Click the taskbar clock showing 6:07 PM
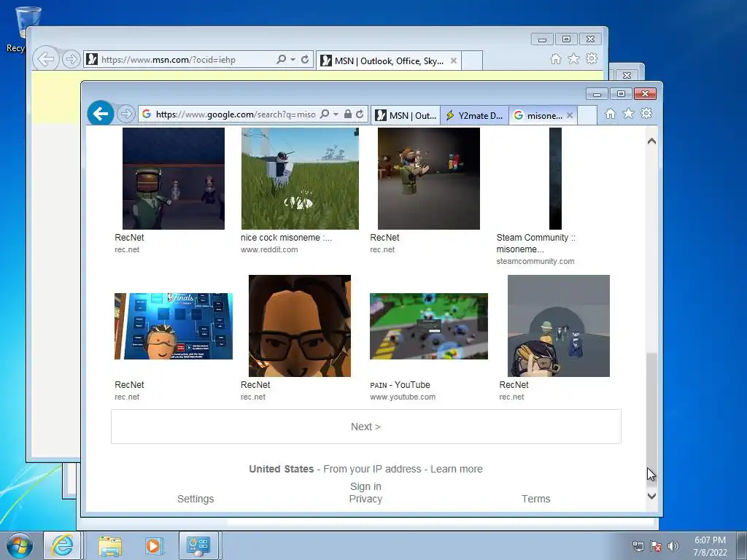Viewport: 747px width, 560px height. 710,546
